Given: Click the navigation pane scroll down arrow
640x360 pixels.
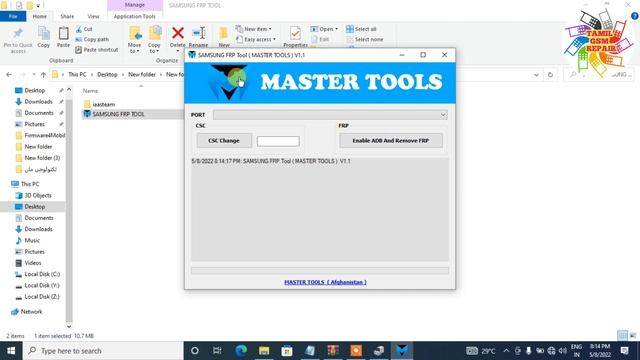Looking at the screenshot, I should click(x=69, y=326).
